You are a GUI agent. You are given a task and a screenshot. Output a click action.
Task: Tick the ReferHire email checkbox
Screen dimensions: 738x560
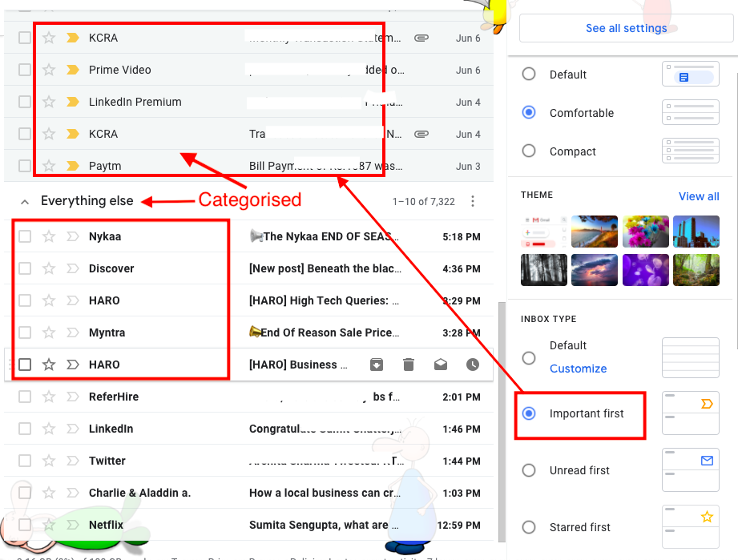[x=25, y=397]
